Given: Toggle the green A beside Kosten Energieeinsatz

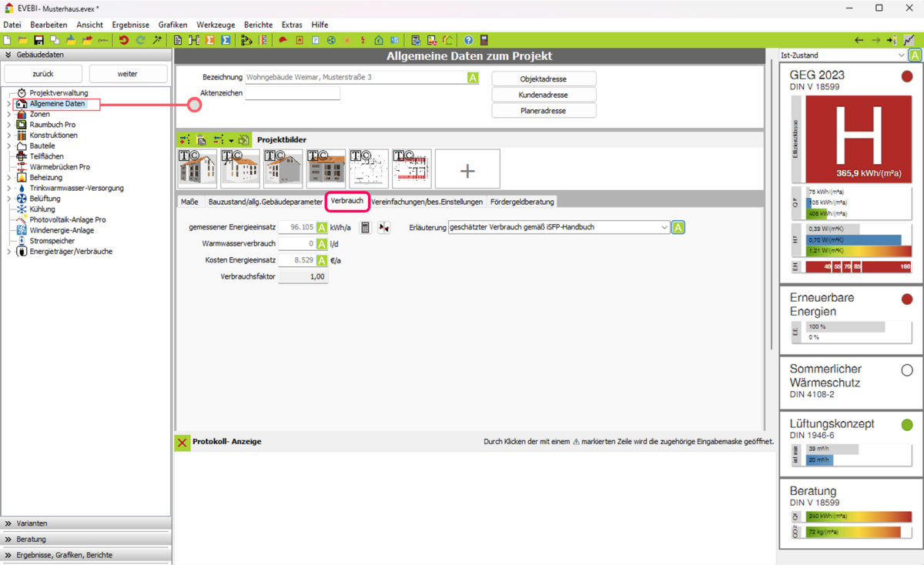Looking at the screenshot, I should 322,260.
